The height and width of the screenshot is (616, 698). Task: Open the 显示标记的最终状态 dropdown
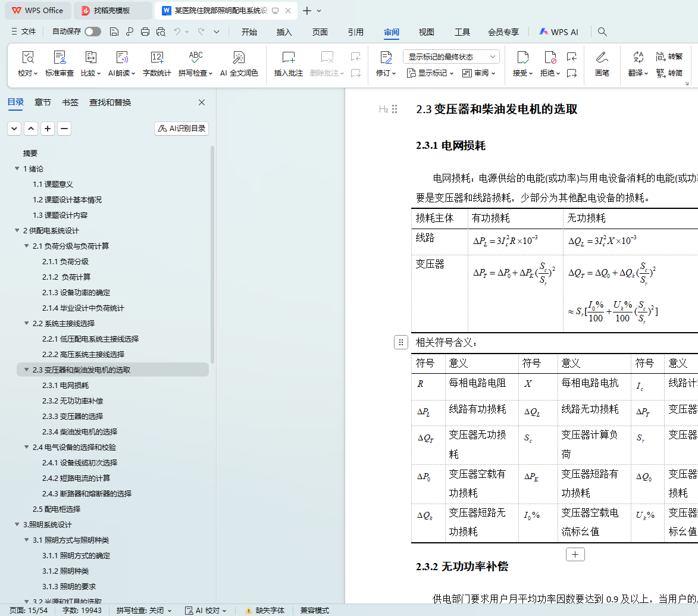(451, 57)
